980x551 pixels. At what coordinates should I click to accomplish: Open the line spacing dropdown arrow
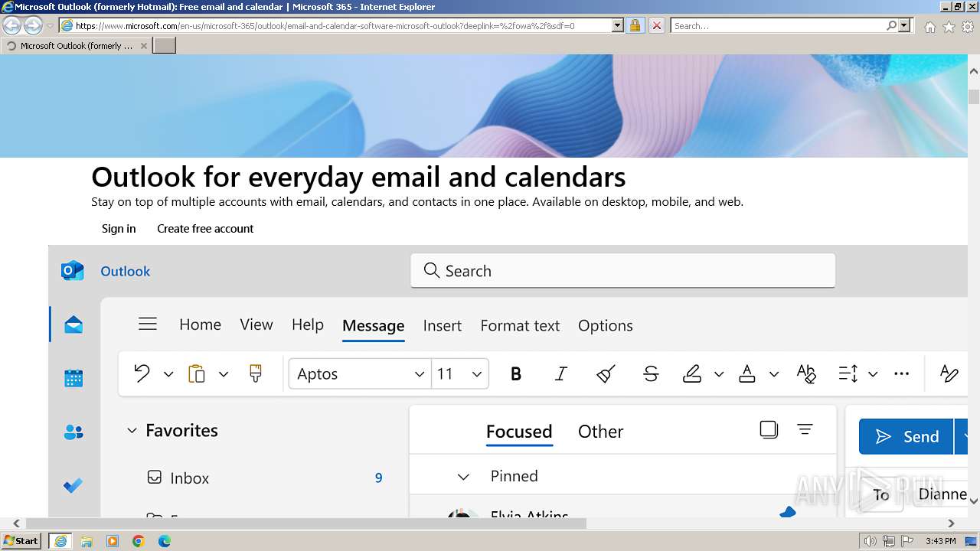(873, 374)
